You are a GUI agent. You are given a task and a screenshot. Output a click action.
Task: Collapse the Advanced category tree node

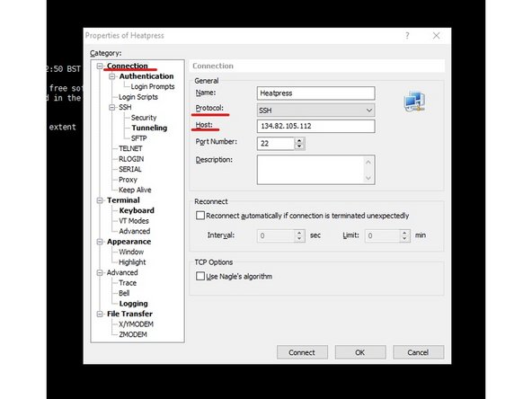(x=100, y=272)
